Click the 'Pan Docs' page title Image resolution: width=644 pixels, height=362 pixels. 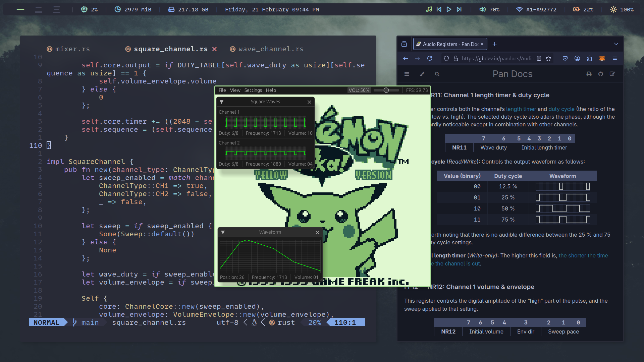(x=512, y=74)
